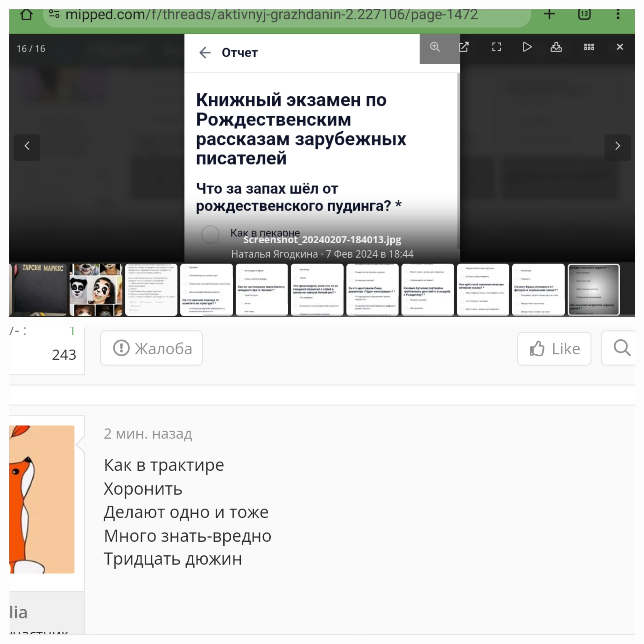
Task: Like the post
Action: click(554, 349)
